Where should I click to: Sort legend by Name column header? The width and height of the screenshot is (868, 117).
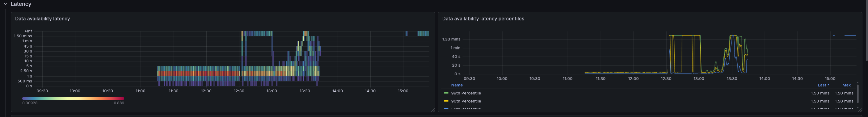pos(457,85)
